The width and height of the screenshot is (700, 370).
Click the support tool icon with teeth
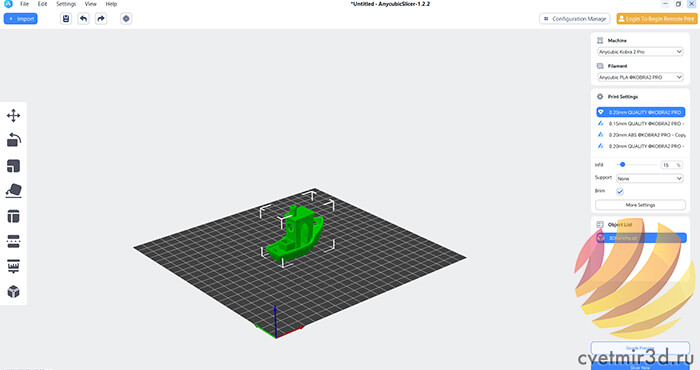point(13,266)
